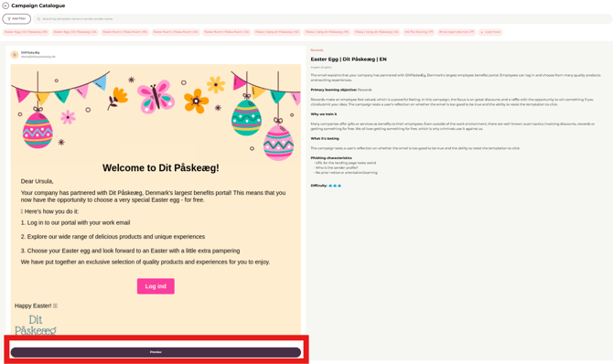Click the search magnifier icon
The height and width of the screenshot is (364, 613).
click(x=38, y=19)
